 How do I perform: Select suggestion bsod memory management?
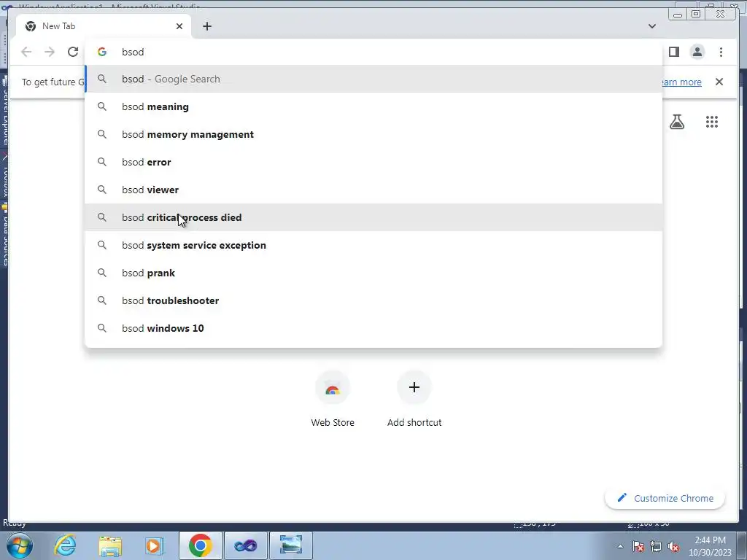(x=373, y=134)
